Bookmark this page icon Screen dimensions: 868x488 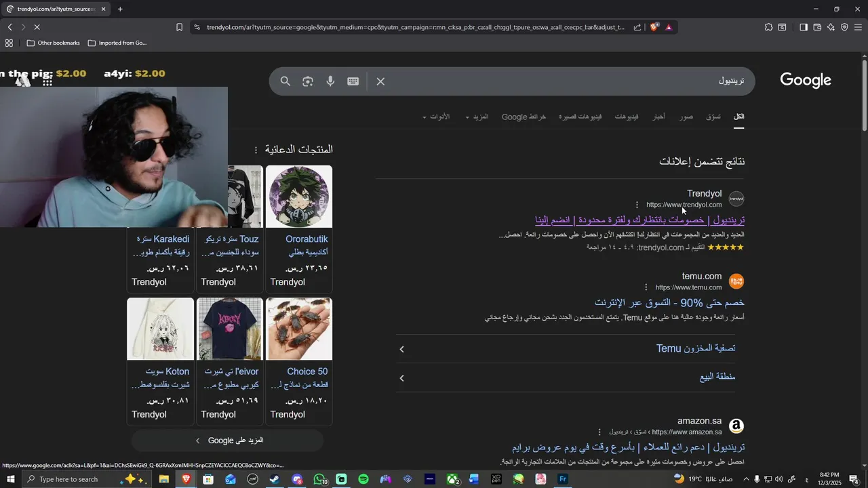(179, 27)
